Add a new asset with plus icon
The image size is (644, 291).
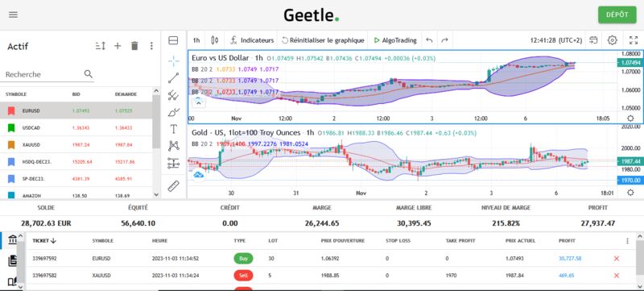click(x=118, y=46)
